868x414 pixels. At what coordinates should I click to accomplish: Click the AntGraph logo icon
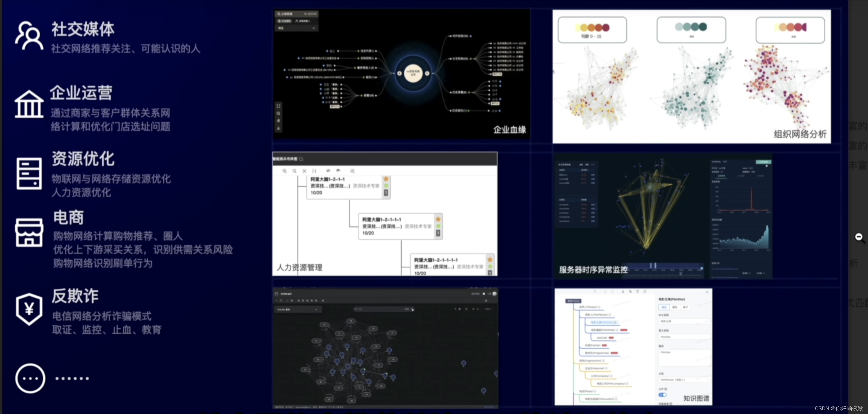pos(277,294)
